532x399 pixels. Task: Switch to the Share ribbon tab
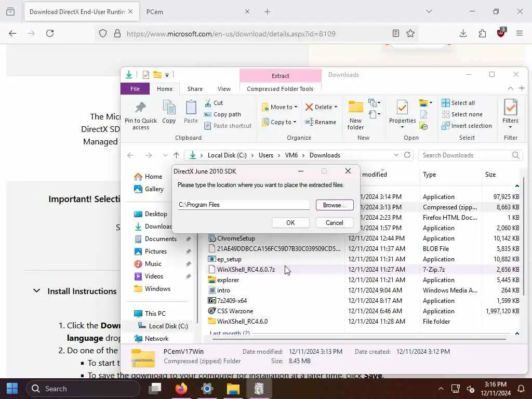click(195, 88)
